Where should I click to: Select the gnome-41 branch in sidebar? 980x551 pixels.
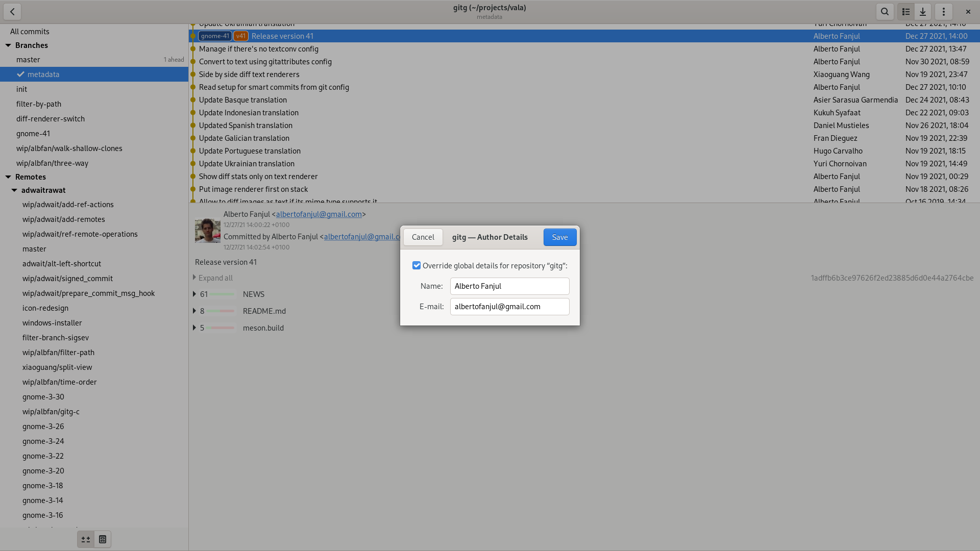pos(94,134)
